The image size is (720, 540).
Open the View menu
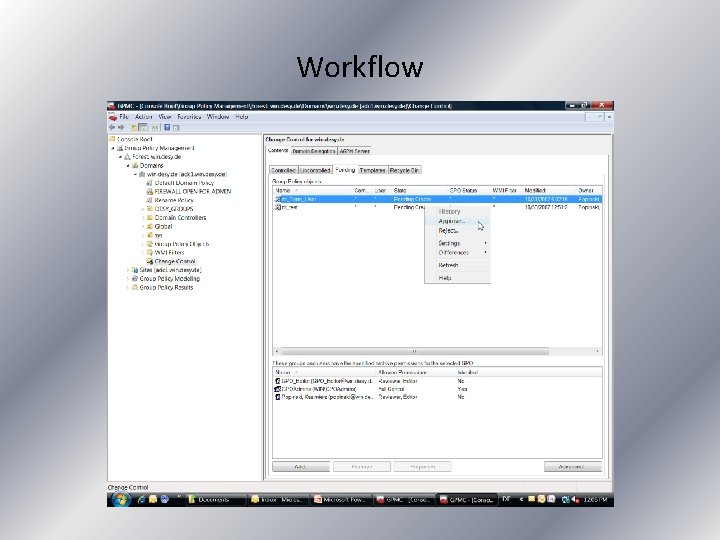point(165,117)
